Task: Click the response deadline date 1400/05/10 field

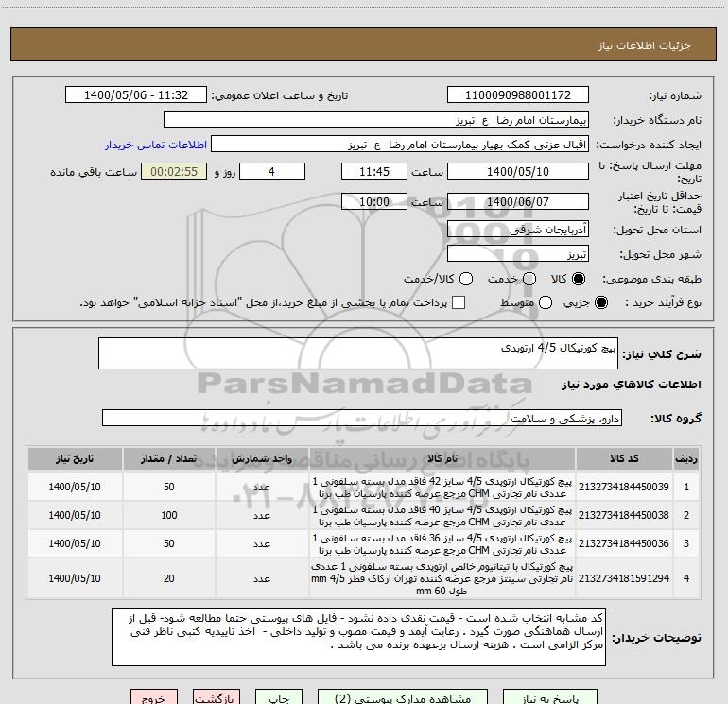Action: [518, 171]
